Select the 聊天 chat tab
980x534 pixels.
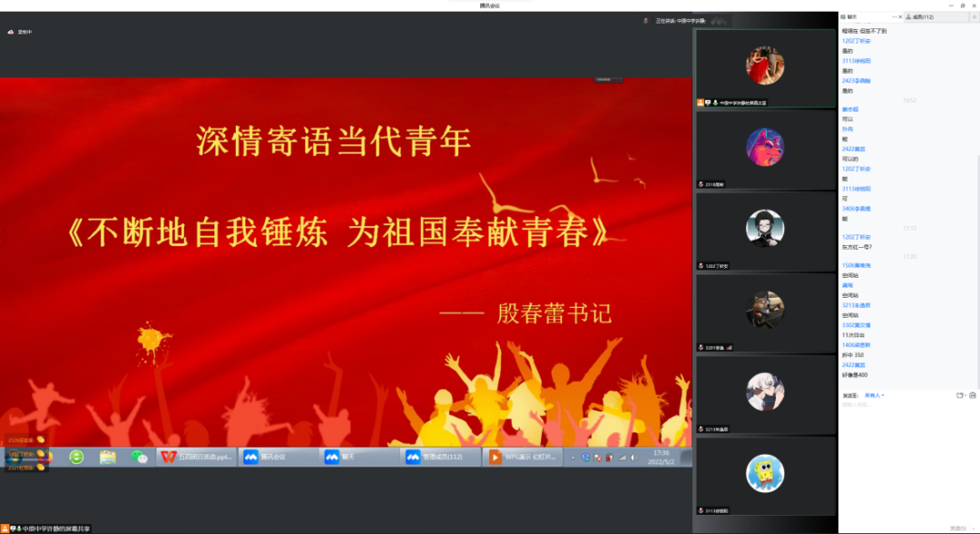[x=852, y=16]
